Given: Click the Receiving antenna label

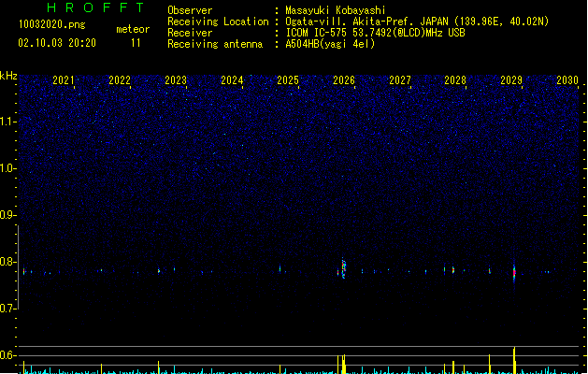Looking at the screenshot, I should (215, 44).
